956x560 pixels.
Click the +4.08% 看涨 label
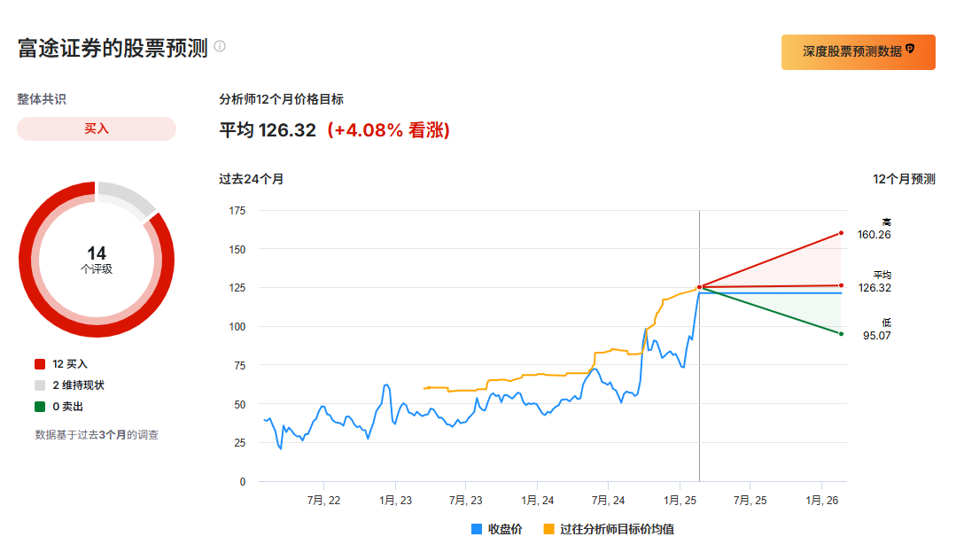388,130
